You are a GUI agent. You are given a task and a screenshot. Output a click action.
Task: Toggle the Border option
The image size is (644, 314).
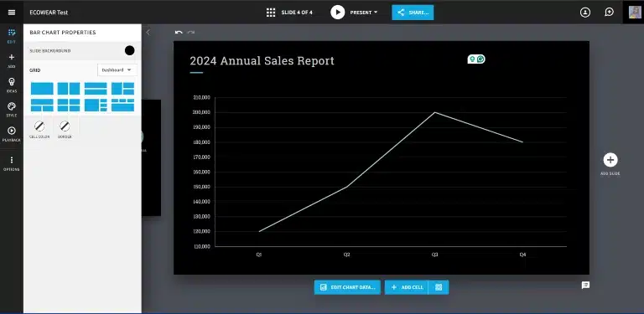(65, 129)
